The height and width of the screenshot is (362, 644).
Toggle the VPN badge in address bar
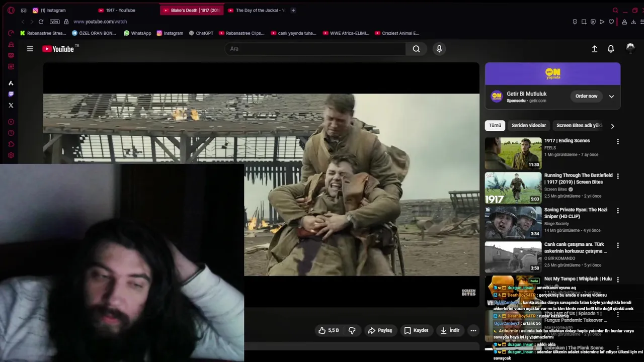coord(54,22)
